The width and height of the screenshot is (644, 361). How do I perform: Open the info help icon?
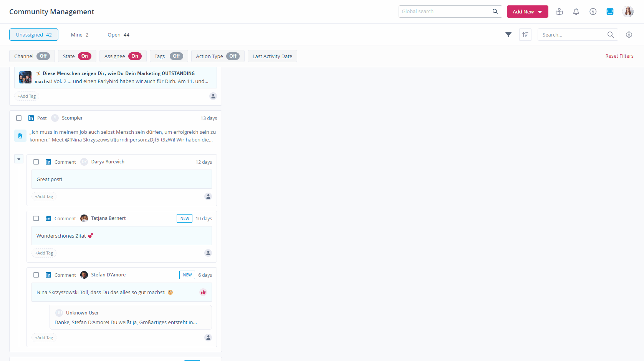point(593,12)
